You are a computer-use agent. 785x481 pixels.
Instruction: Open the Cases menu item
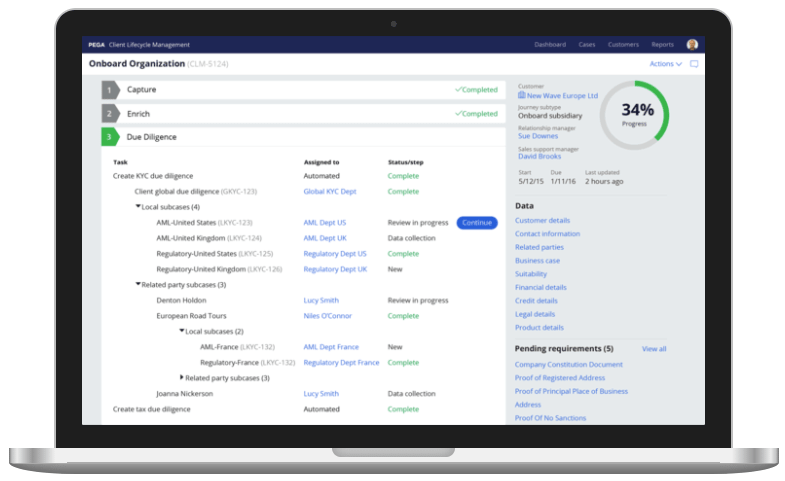click(x=587, y=45)
